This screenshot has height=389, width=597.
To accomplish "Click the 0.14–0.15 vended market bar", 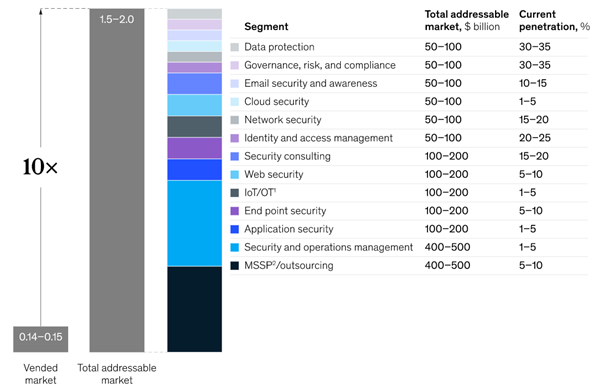I will tap(41, 339).
